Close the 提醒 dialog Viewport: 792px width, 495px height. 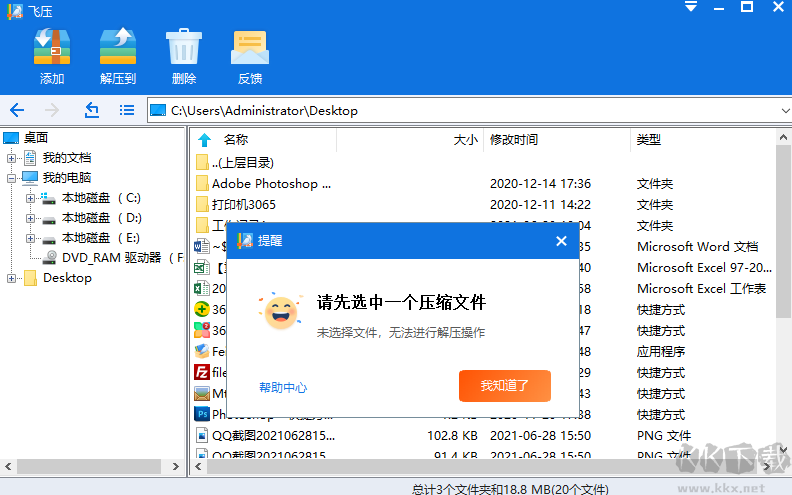561,241
